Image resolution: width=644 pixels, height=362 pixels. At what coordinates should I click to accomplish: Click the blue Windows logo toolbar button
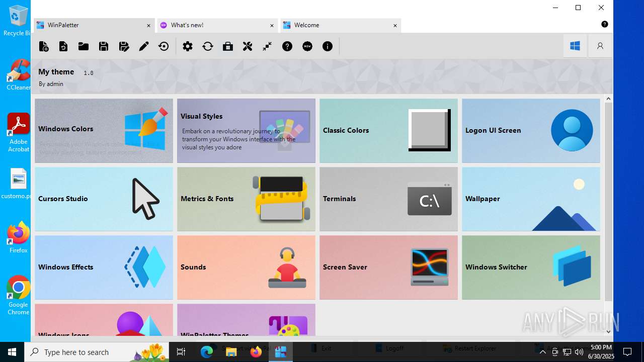click(x=575, y=46)
